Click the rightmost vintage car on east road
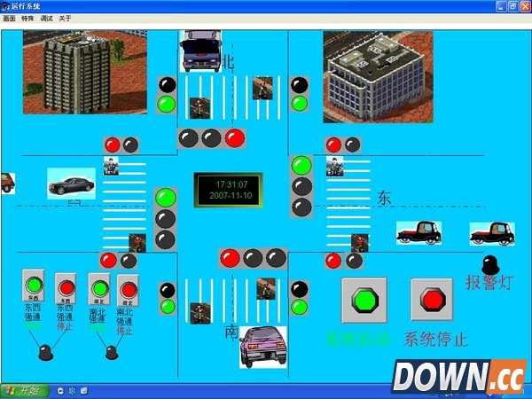 point(492,234)
